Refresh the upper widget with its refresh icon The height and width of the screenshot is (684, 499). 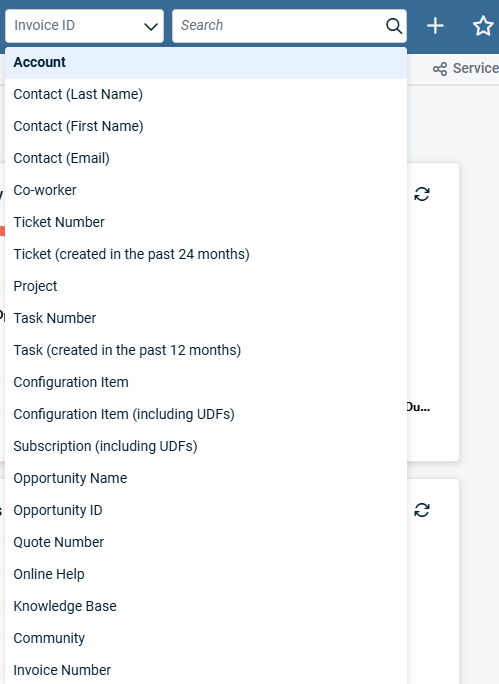[422, 194]
